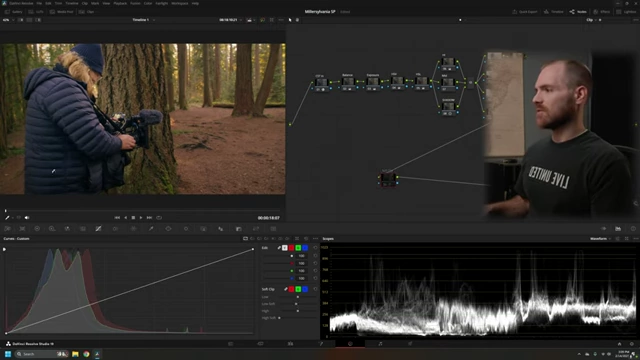This screenshot has width=640, height=360.
Task: Open the Camera Raw palette
Action: [x=7, y=229]
